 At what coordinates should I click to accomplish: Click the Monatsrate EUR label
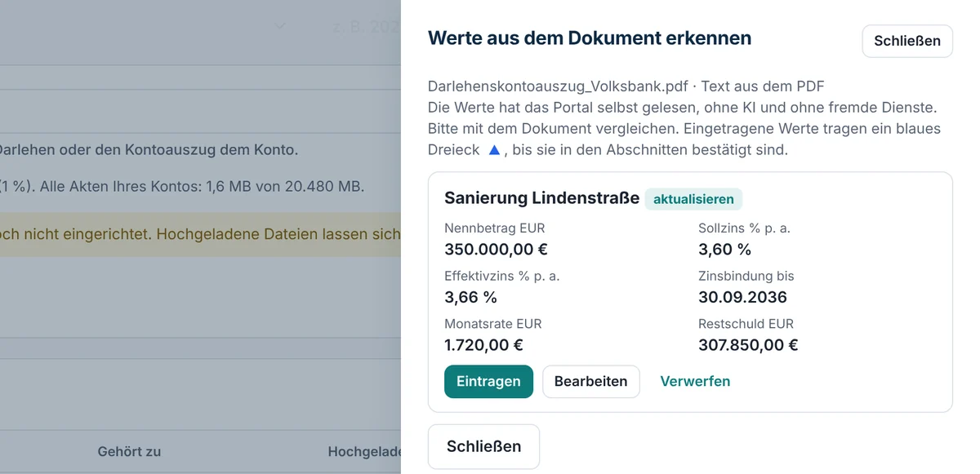coord(492,324)
